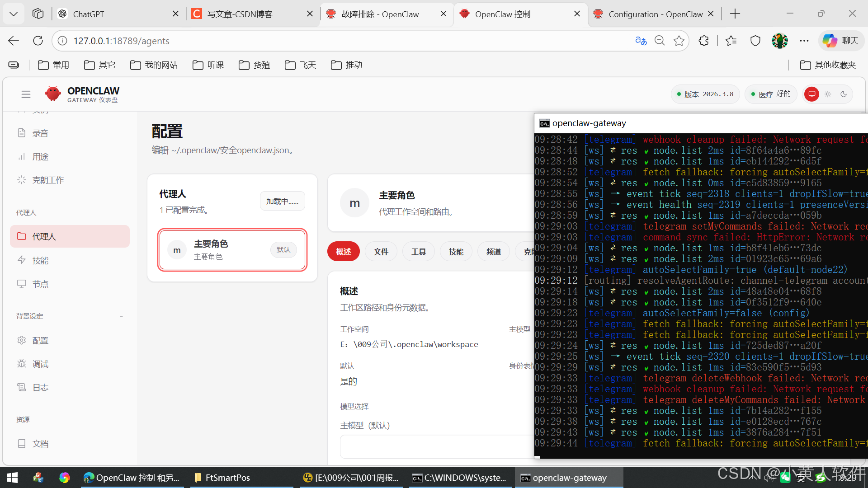Open FtSmartPos from the taskbar
The image size is (868, 488).
[227, 478]
